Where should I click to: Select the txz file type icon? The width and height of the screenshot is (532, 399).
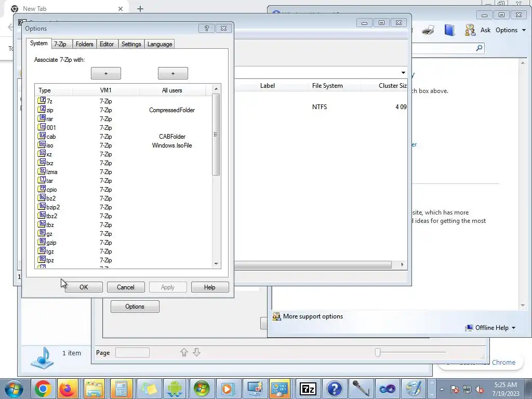tap(42, 162)
